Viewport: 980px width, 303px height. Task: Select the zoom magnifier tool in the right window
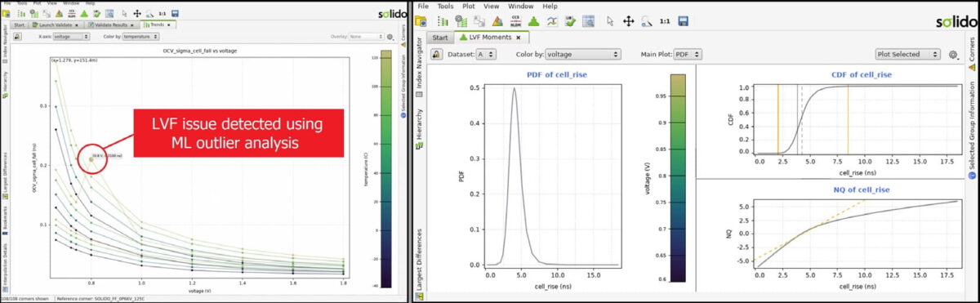click(647, 21)
